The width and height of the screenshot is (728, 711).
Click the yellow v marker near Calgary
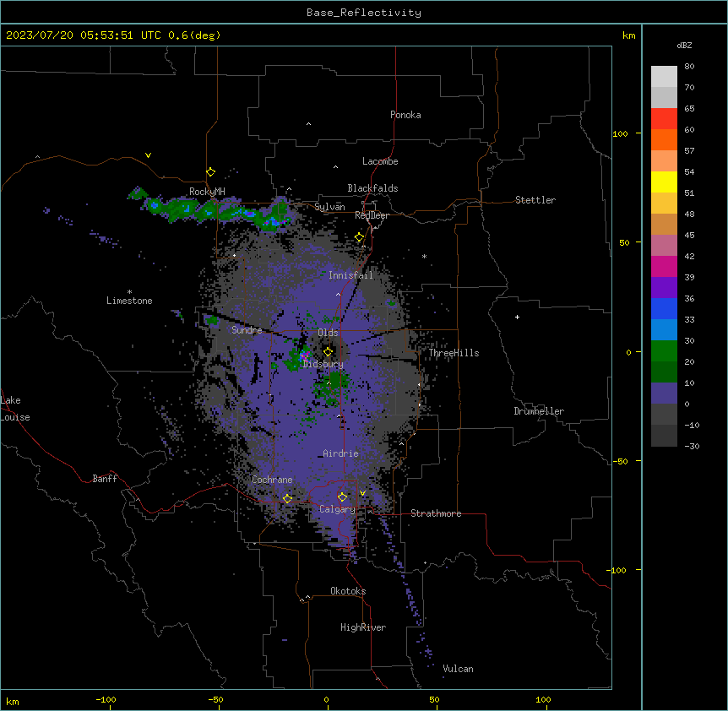(362, 493)
